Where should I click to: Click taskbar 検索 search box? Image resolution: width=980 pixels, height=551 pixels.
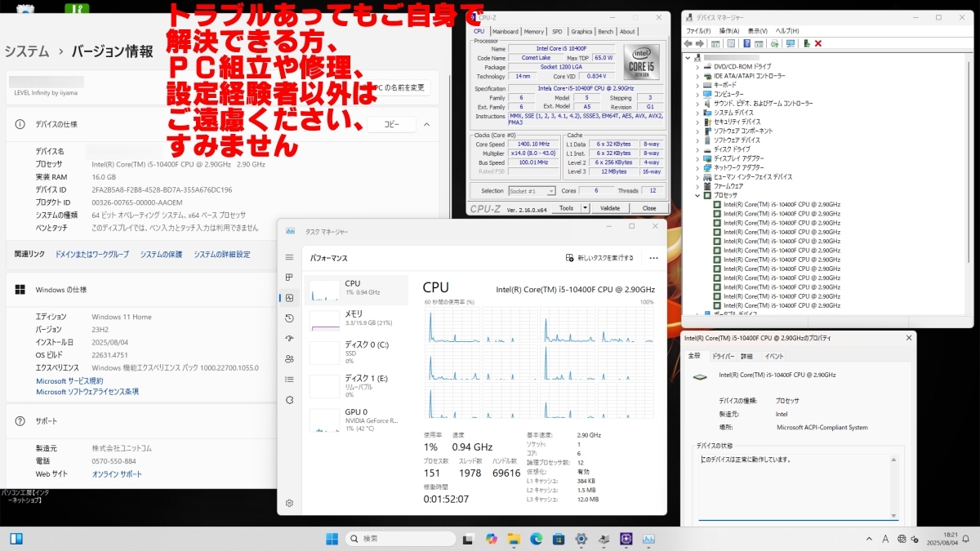(x=399, y=539)
